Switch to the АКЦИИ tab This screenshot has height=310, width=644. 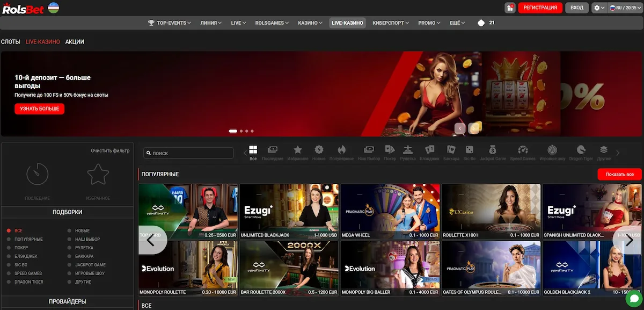point(75,41)
